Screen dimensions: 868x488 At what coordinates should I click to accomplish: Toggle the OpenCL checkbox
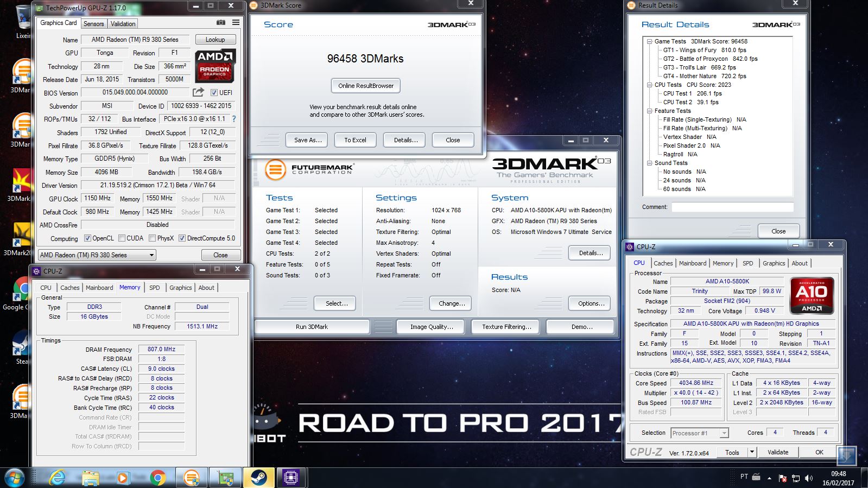[x=87, y=238]
